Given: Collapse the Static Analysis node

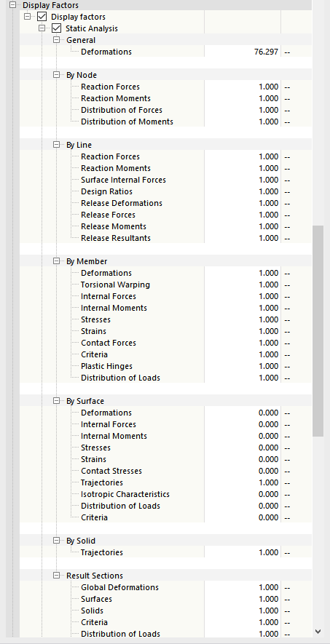Looking at the screenshot, I should (x=42, y=28).
